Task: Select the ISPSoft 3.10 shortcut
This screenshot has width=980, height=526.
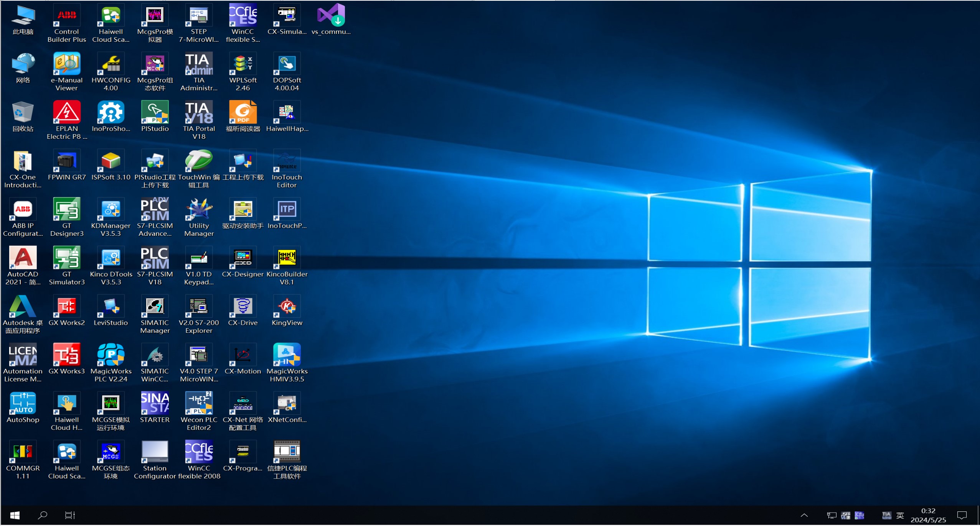Action: point(111,165)
